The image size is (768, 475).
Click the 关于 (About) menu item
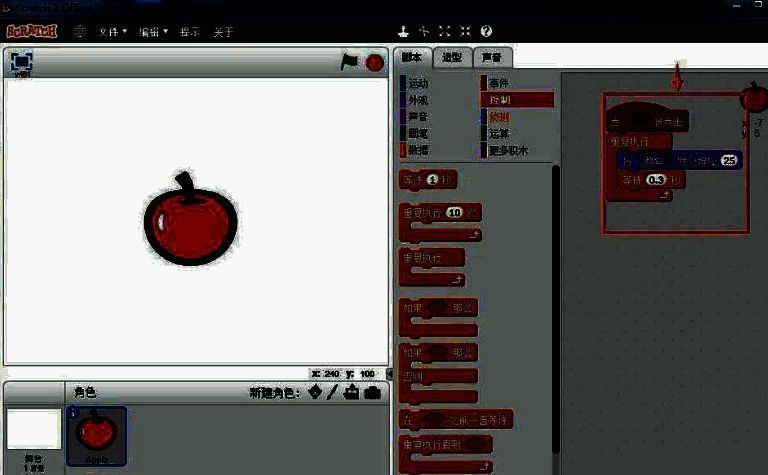(x=222, y=32)
